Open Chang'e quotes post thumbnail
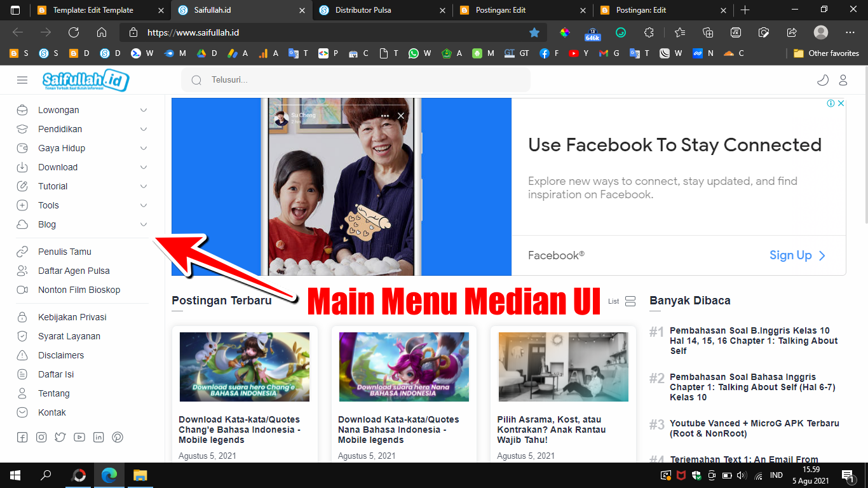This screenshot has width=868, height=488. [x=245, y=367]
